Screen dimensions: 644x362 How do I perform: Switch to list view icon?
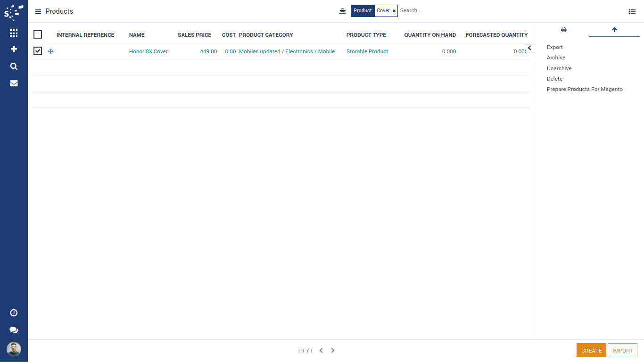(632, 11)
